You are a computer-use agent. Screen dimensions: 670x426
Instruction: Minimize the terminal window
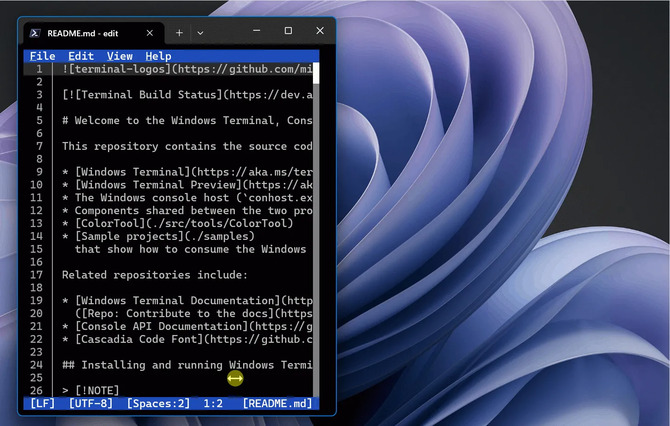pyautogui.click(x=256, y=31)
